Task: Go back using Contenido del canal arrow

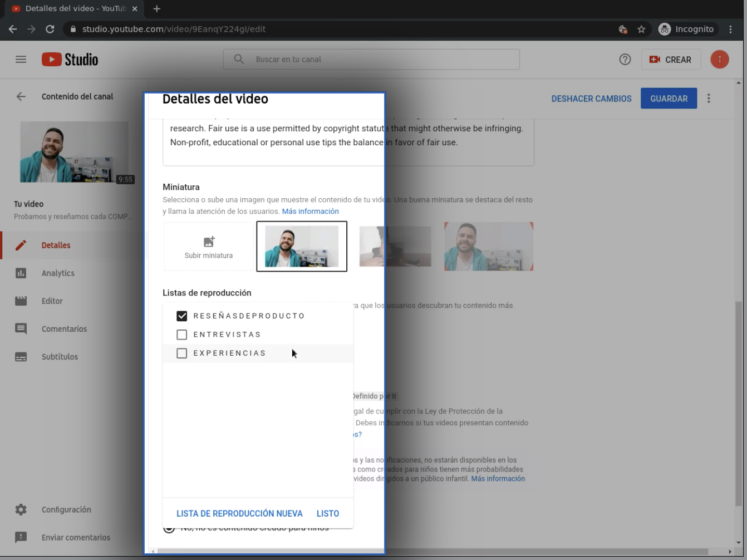Action: (21, 96)
